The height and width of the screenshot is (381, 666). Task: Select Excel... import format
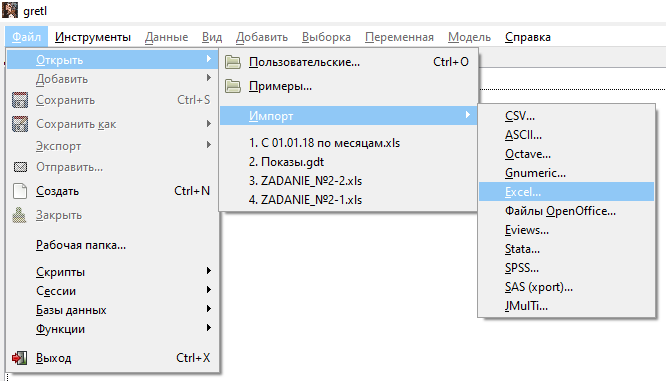567,192
